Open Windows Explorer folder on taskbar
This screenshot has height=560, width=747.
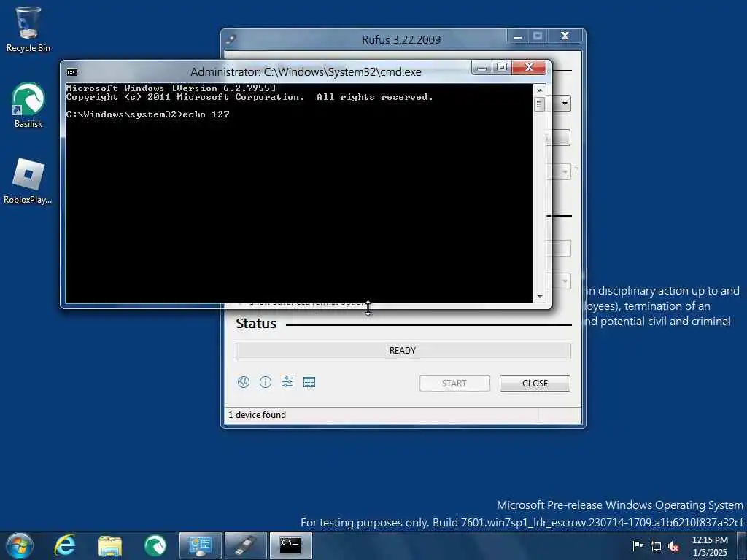click(110, 545)
